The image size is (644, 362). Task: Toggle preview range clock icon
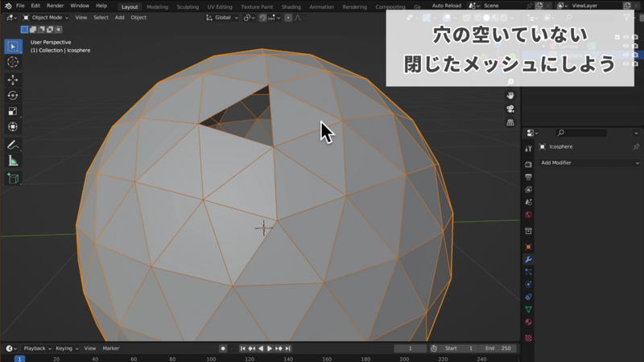(434, 348)
